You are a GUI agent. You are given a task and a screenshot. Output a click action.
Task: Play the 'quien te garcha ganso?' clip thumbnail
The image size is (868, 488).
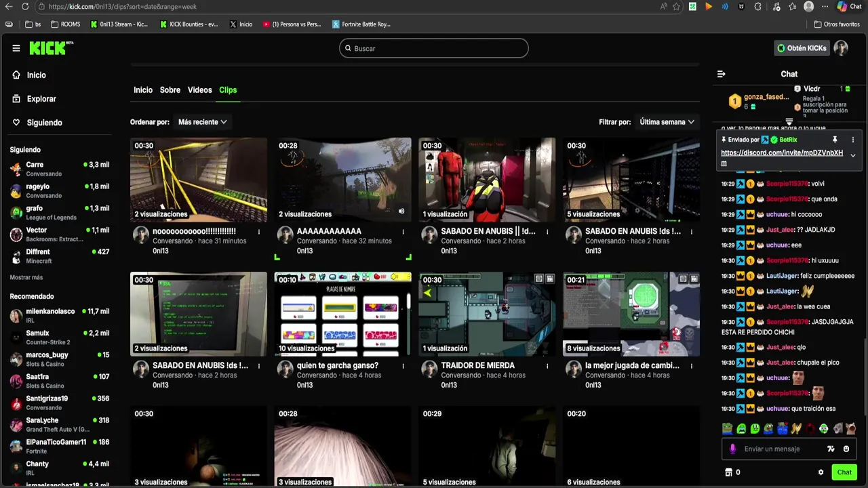point(342,314)
